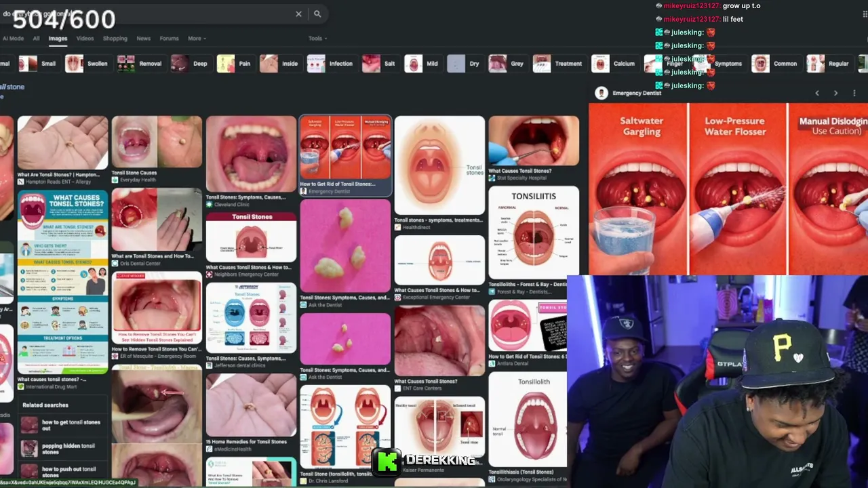Clear the search box with the X icon

pos(298,14)
